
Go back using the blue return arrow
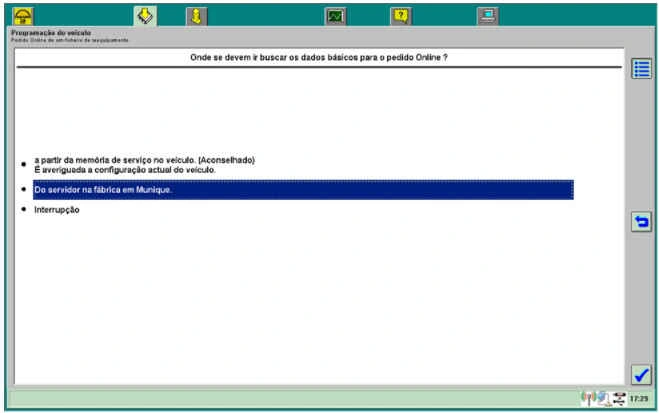(x=641, y=222)
